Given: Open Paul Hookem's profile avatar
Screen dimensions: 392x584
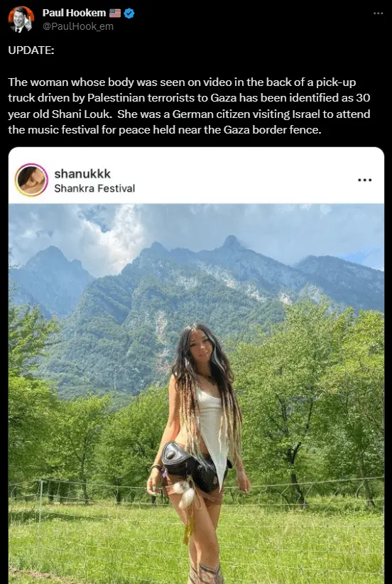Looking at the screenshot, I should (21, 20).
